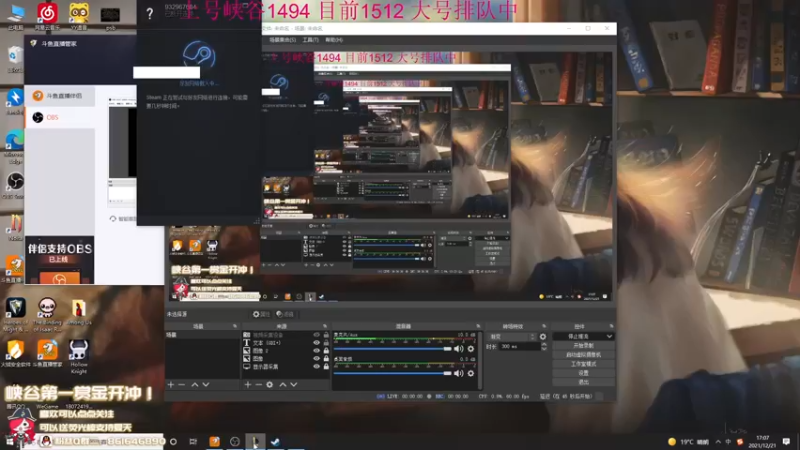Open gear settings for 麦克风/Aux audio

[x=471, y=349]
